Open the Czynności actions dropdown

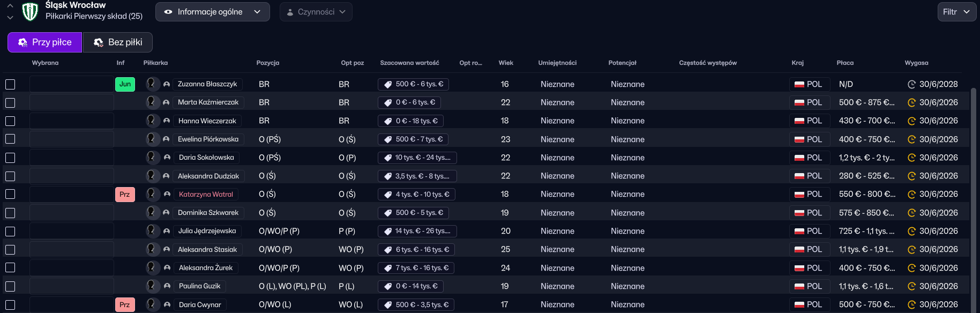click(x=316, y=12)
